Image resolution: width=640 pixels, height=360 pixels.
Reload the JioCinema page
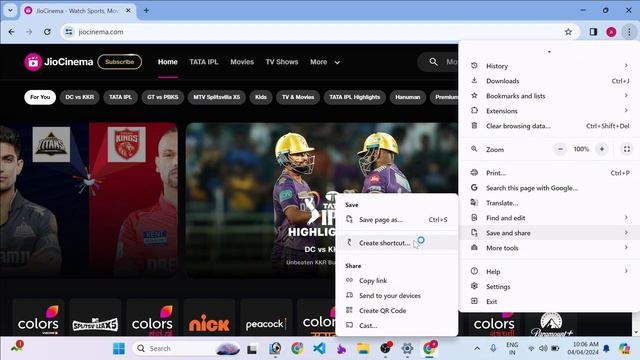47,32
